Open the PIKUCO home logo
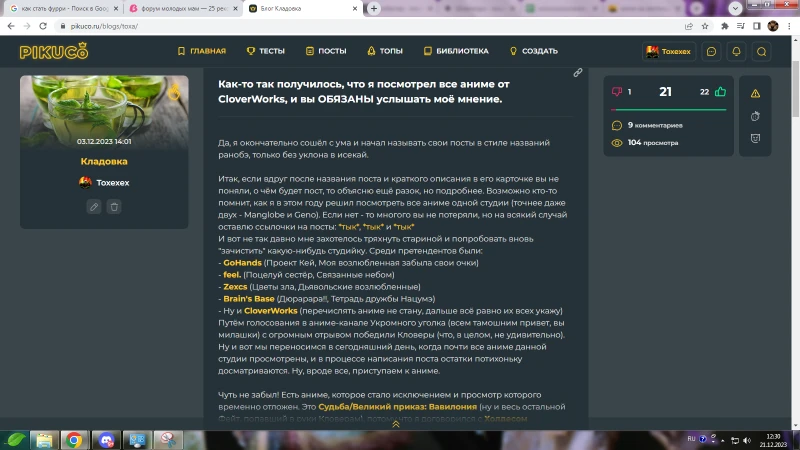This screenshot has width=800, height=450. 54,51
